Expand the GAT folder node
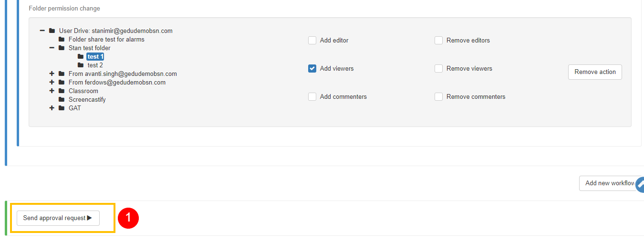Image resolution: width=644 pixels, height=243 pixels. coord(52,108)
